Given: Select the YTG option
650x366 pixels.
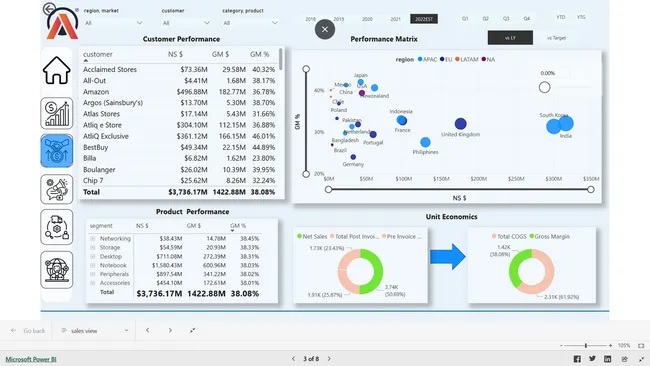Looking at the screenshot, I should point(581,17).
